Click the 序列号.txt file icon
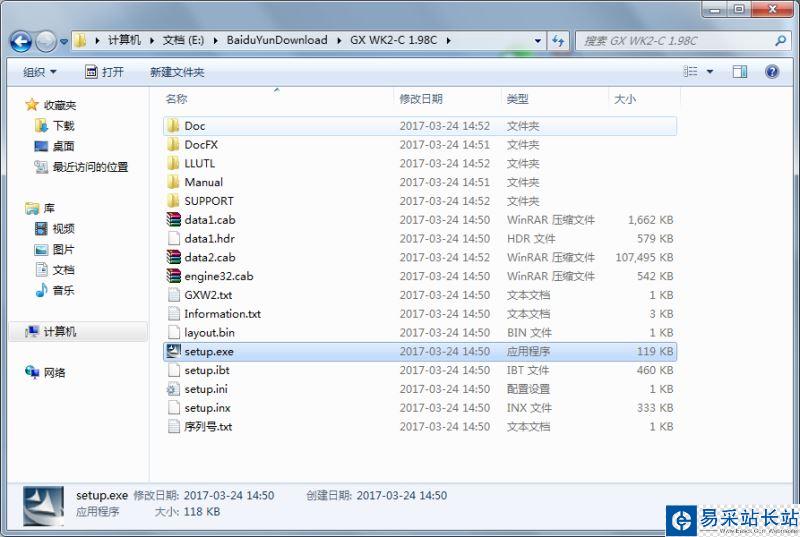 click(x=173, y=426)
